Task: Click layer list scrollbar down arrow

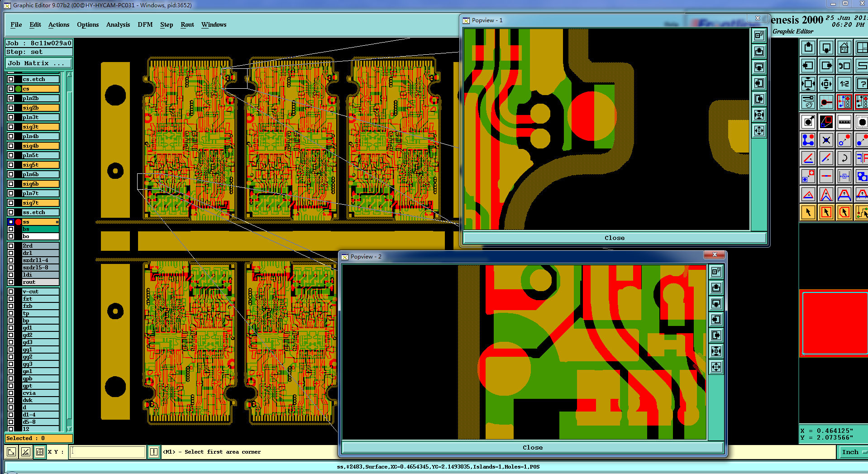Action: (x=69, y=428)
